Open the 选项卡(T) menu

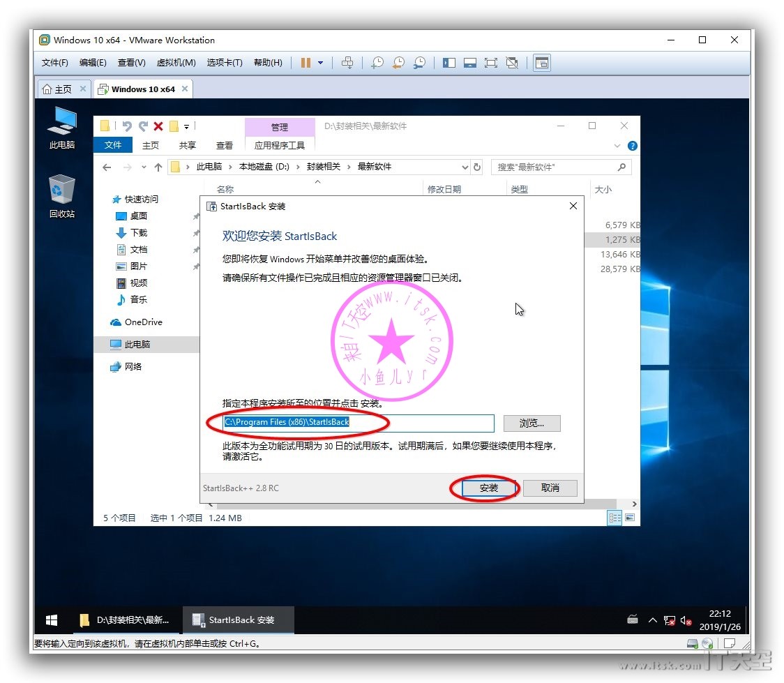(225, 63)
